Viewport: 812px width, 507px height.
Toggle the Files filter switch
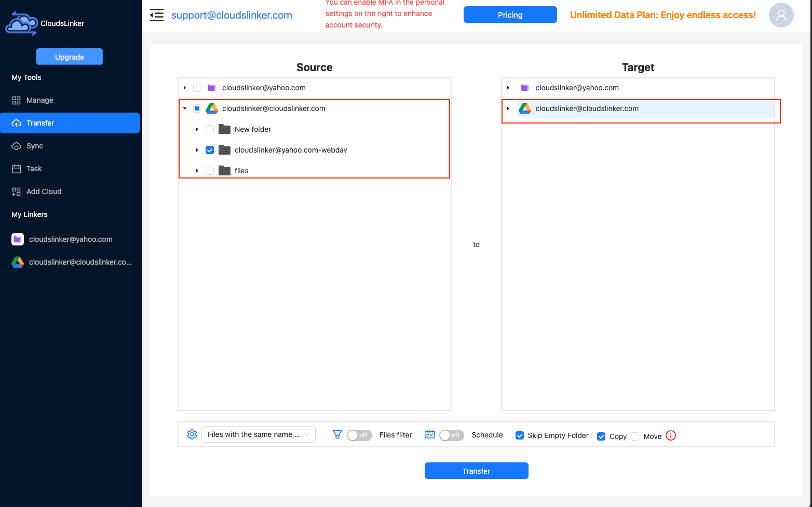coord(359,435)
